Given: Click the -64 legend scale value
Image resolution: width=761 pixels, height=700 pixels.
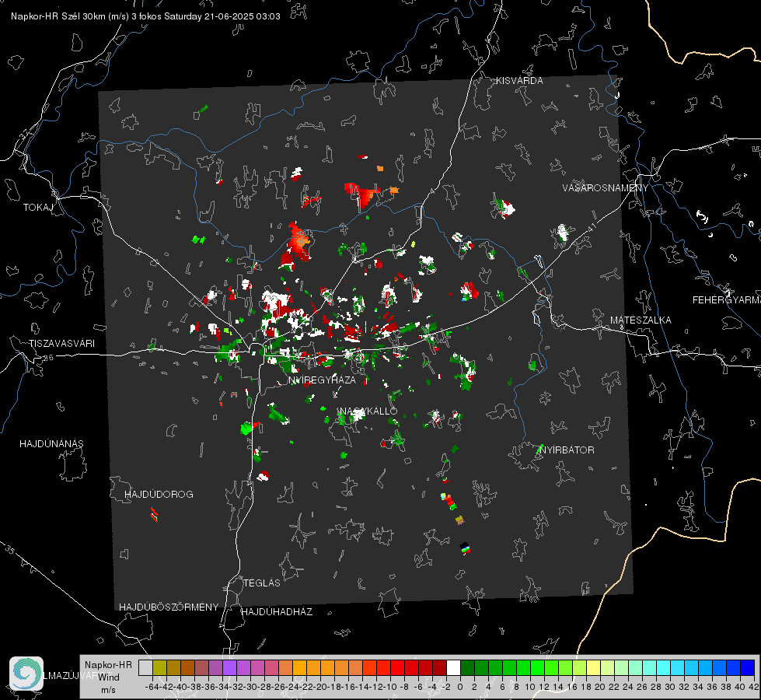Looking at the screenshot, I should pos(152,687).
